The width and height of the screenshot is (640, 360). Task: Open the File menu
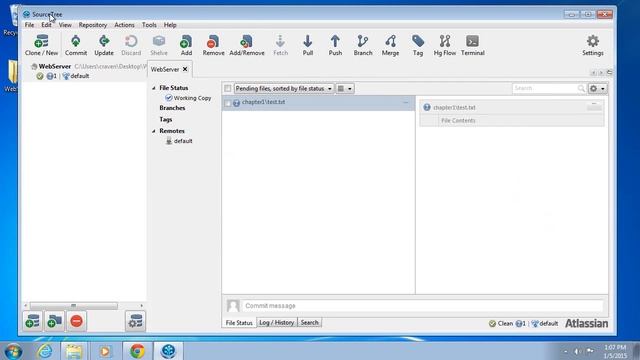[x=29, y=25]
